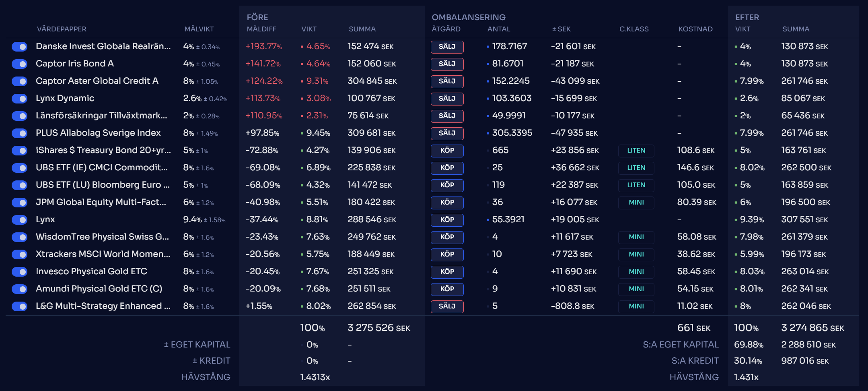The height and width of the screenshot is (391, 868).
Task: Disable the Lynx Dynamic toggle switch
Action: [x=19, y=99]
